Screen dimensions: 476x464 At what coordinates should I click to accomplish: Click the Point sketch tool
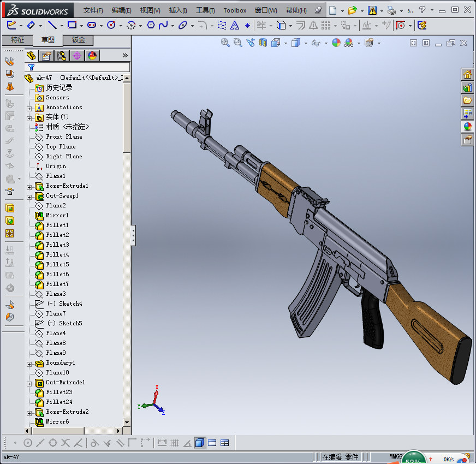click(x=247, y=25)
